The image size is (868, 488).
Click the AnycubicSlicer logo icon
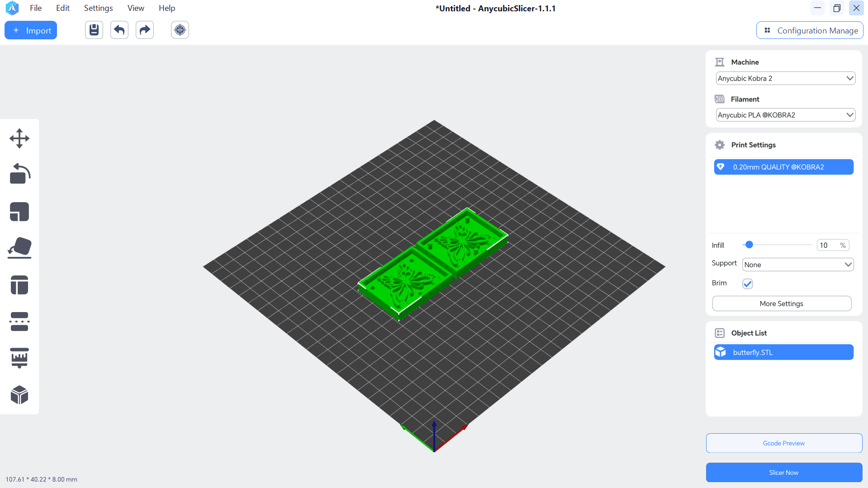[x=12, y=8]
